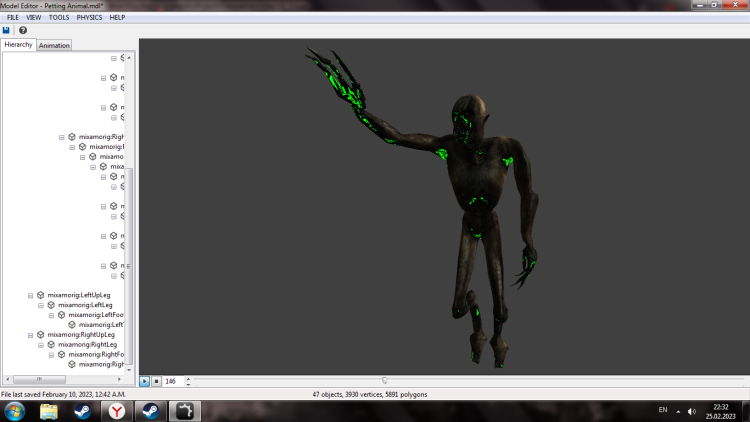Open help via the question mark icon
This screenshot has height=422, width=750.
coord(22,30)
